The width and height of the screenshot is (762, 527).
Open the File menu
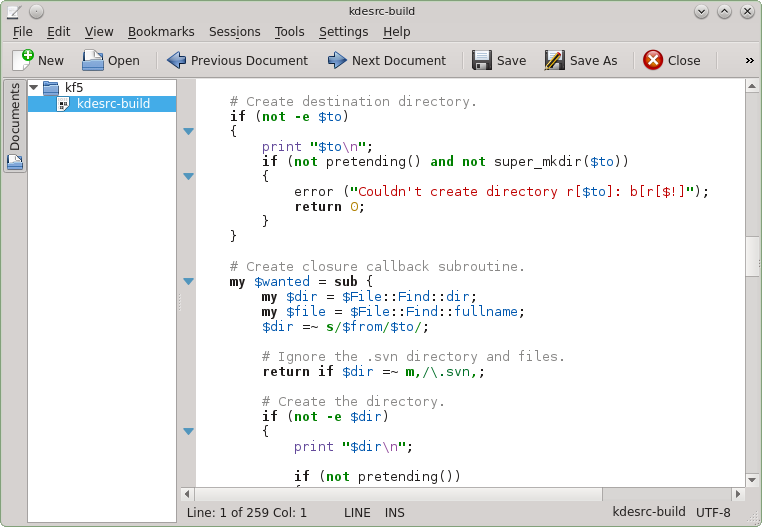[x=23, y=32]
